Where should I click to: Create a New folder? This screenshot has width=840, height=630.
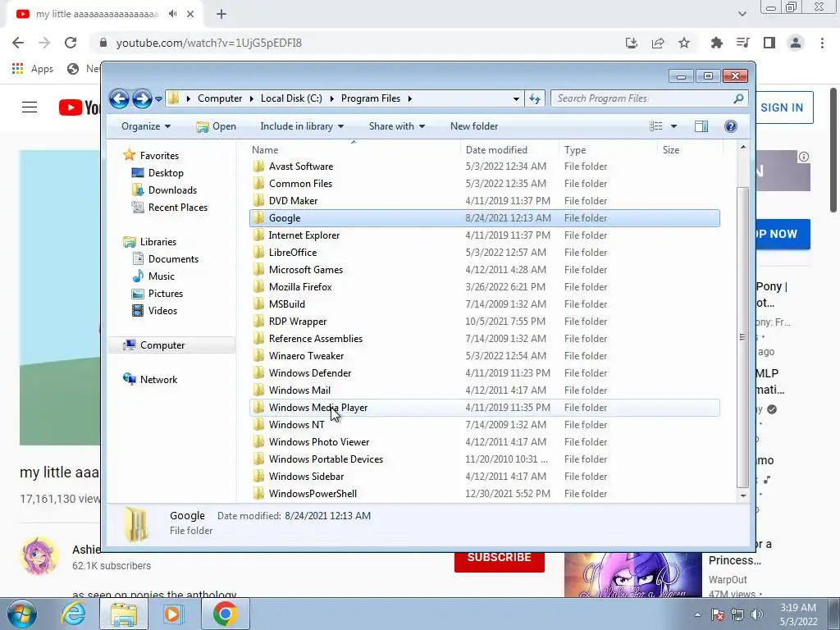[x=474, y=126]
